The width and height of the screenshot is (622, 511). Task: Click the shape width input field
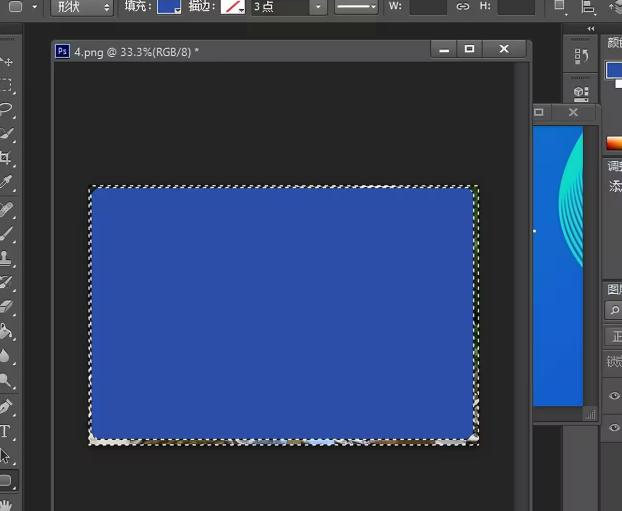click(428, 7)
